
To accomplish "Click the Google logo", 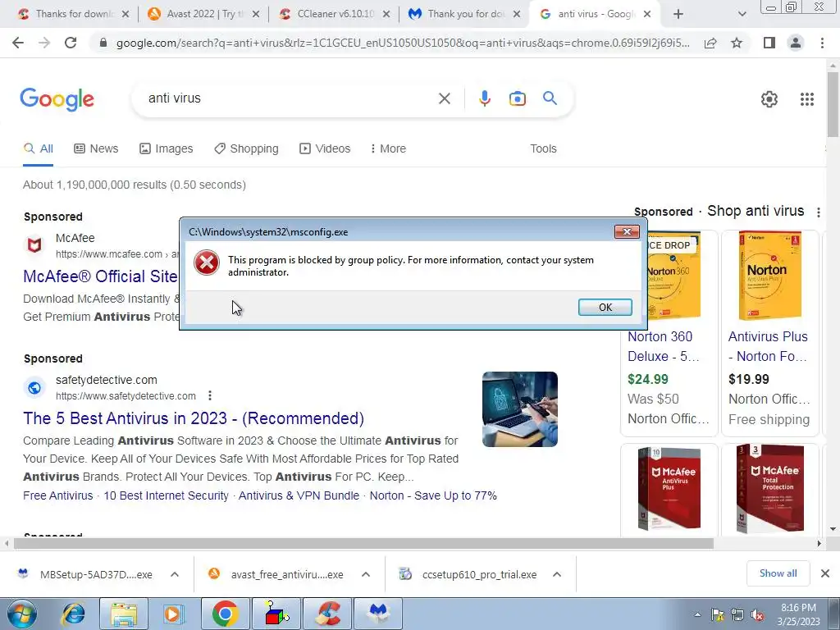I will point(57,99).
